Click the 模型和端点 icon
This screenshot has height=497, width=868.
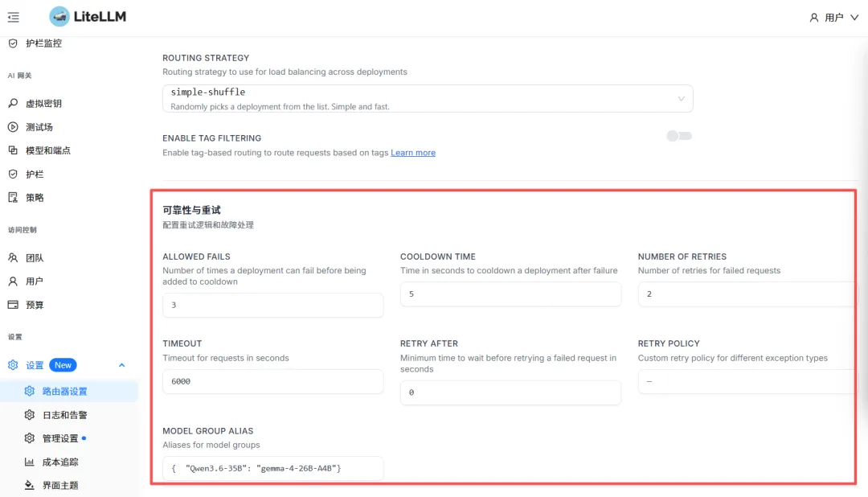[13, 150]
